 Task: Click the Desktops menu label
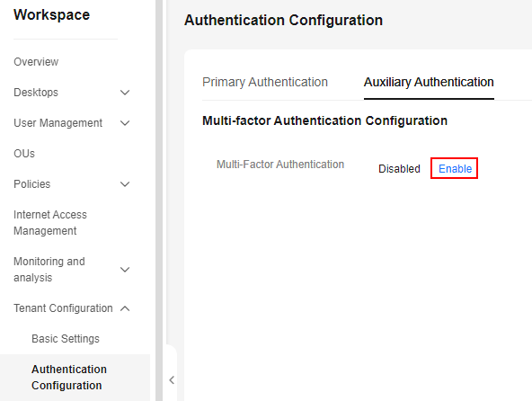[36, 93]
